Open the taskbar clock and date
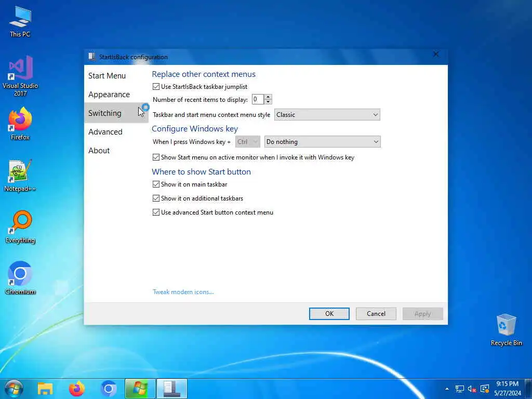 tap(507, 389)
